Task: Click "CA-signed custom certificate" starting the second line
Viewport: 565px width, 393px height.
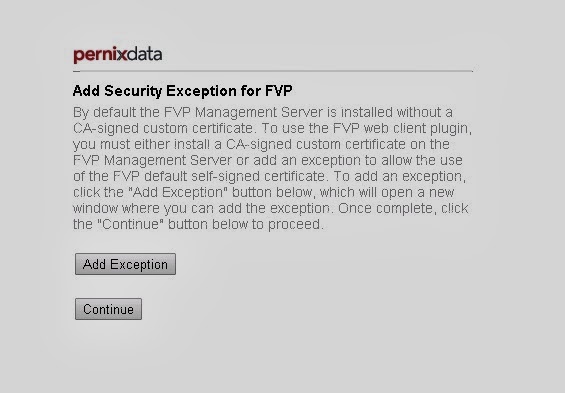Action: 163,129
